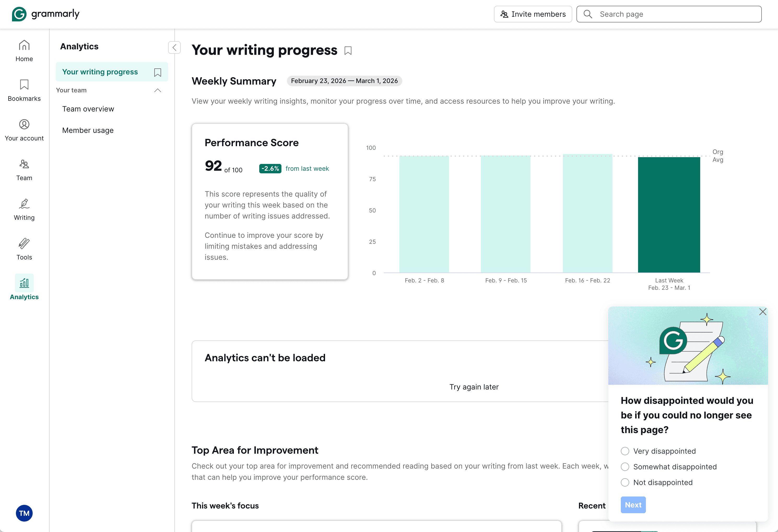Open the Tools section
778x532 pixels.
point(24,249)
